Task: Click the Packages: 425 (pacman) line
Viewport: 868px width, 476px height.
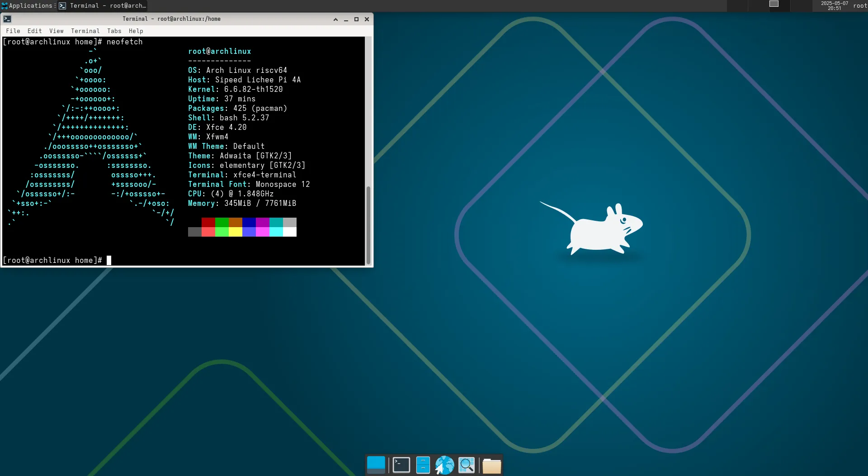Action: 237,108
